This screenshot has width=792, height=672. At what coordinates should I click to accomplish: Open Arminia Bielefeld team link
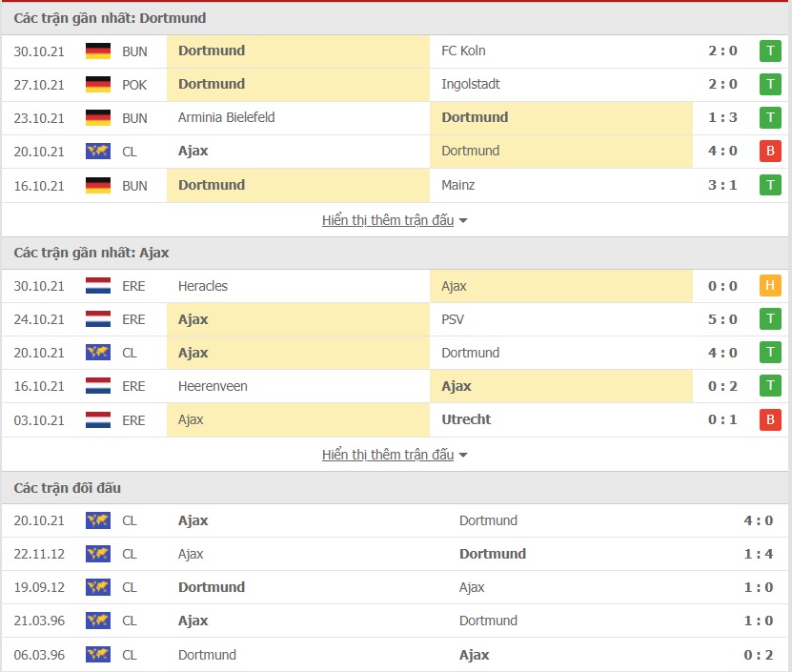coord(226,118)
